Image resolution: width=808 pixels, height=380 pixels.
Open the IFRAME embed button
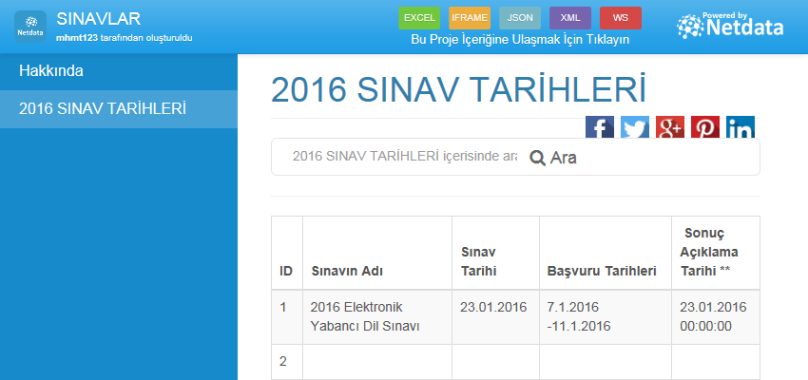469,18
